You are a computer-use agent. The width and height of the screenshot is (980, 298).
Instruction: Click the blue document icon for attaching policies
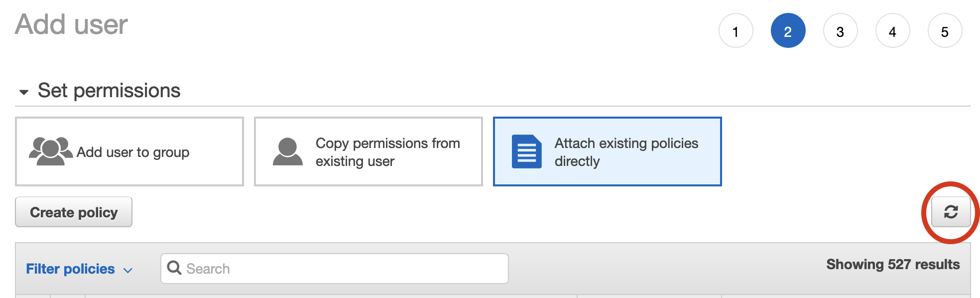click(526, 151)
